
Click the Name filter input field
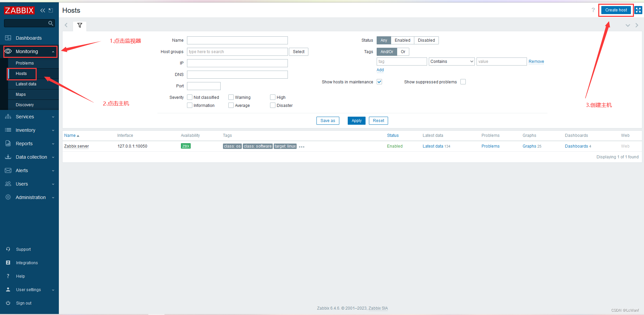pos(237,40)
